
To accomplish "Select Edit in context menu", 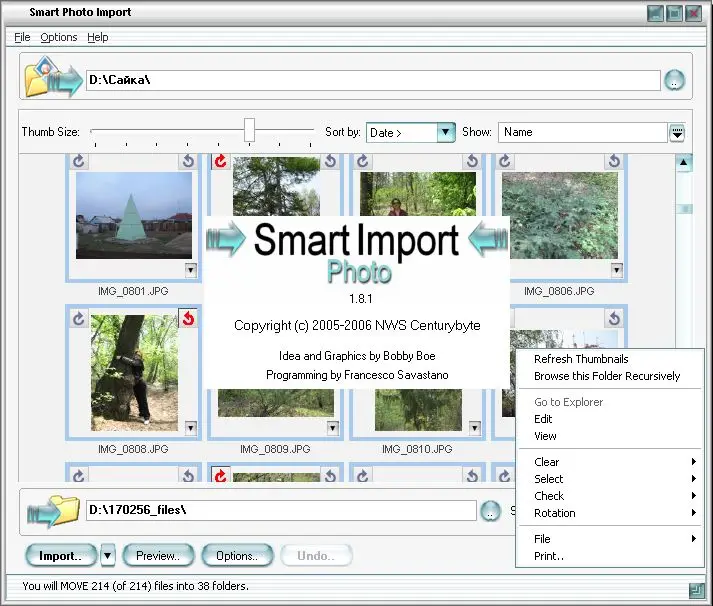I will [609, 419].
